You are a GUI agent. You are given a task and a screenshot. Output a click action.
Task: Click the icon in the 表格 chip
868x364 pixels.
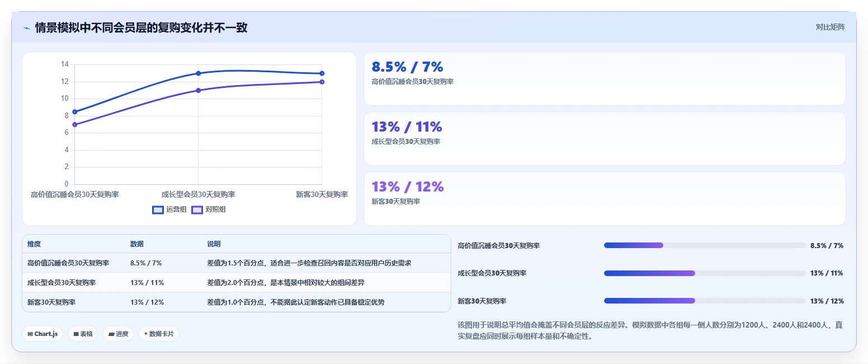point(76,334)
